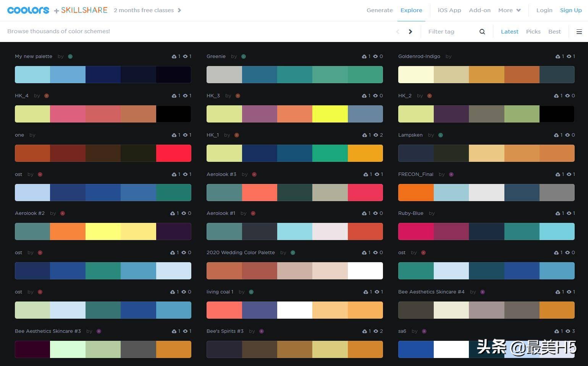Click the Login link
The height and width of the screenshot is (366, 588).
(x=544, y=10)
